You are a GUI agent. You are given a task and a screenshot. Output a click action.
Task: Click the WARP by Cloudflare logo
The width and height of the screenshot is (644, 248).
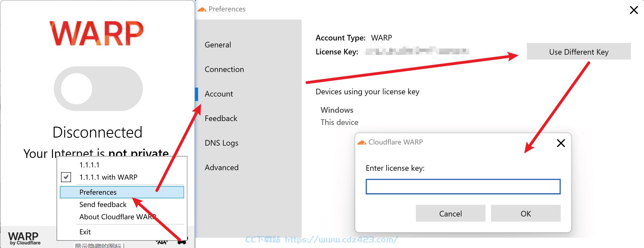[x=24, y=239]
